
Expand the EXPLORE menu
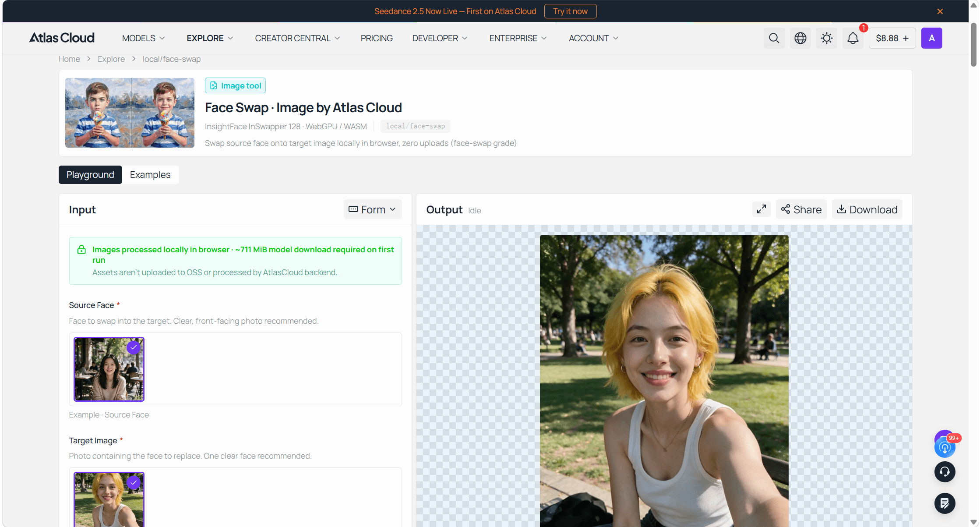[x=210, y=38]
